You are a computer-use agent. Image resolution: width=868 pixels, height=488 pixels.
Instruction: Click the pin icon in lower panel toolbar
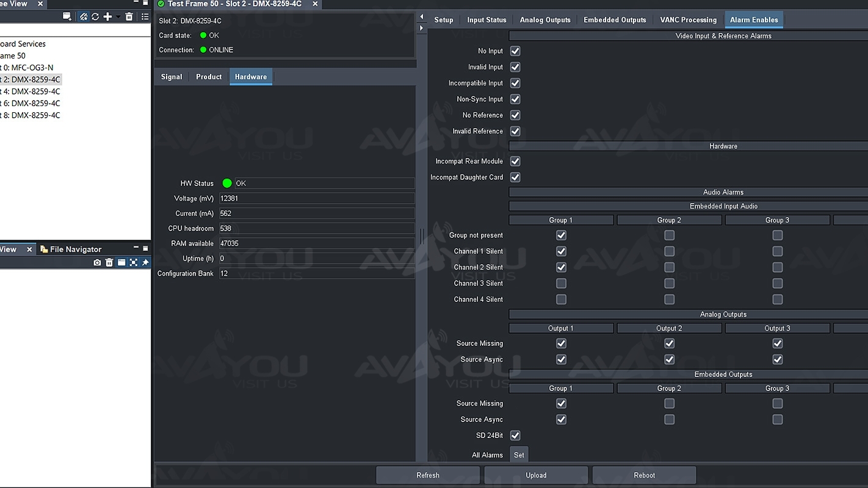(145, 262)
